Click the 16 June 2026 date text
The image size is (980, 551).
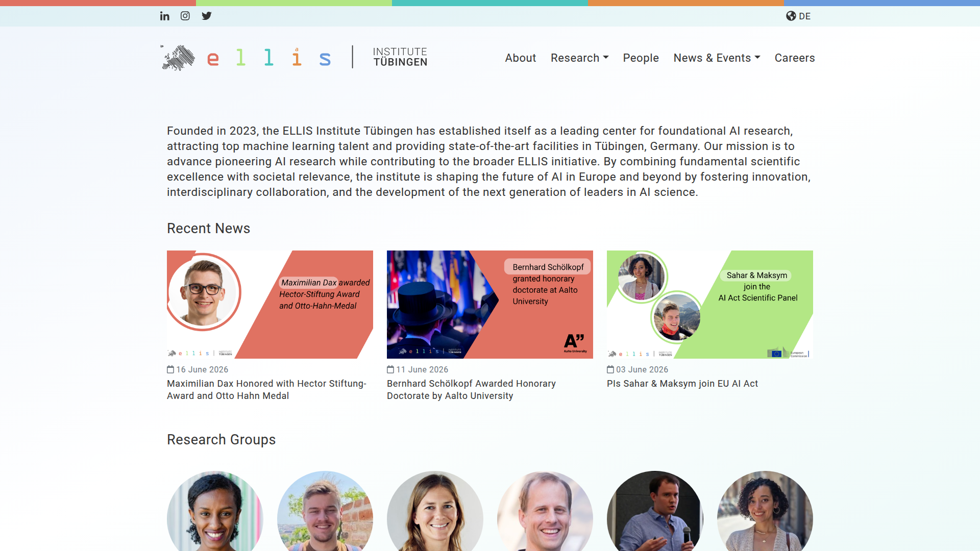click(x=202, y=370)
